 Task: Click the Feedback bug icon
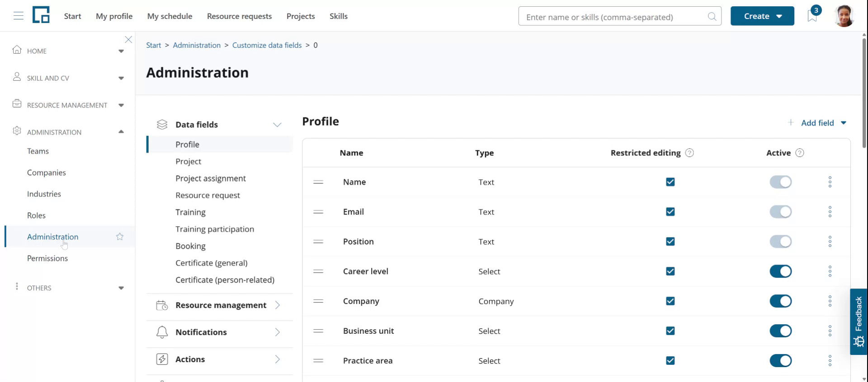[x=859, y=342]
